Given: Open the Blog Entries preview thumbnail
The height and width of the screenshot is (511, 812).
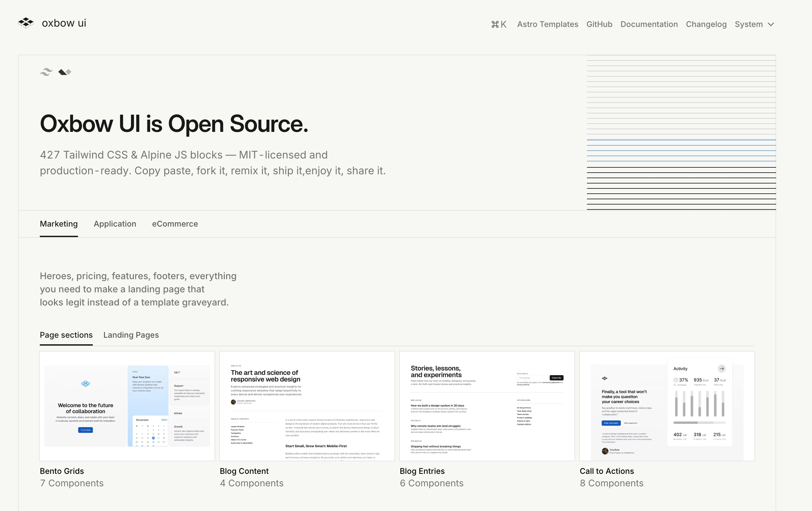Looking at the screenshot, I should [487, 406].
